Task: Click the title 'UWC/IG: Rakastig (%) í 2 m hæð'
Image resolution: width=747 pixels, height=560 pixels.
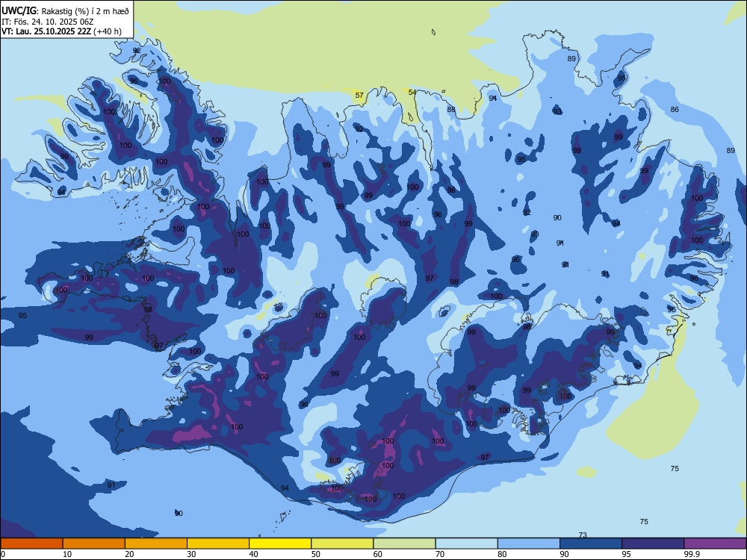Action: point(65,10)
